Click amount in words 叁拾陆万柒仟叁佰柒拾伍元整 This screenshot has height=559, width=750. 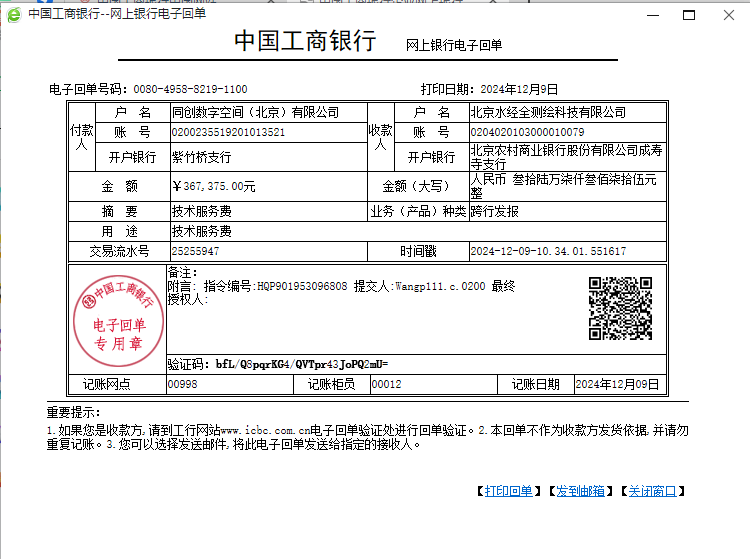563,186
